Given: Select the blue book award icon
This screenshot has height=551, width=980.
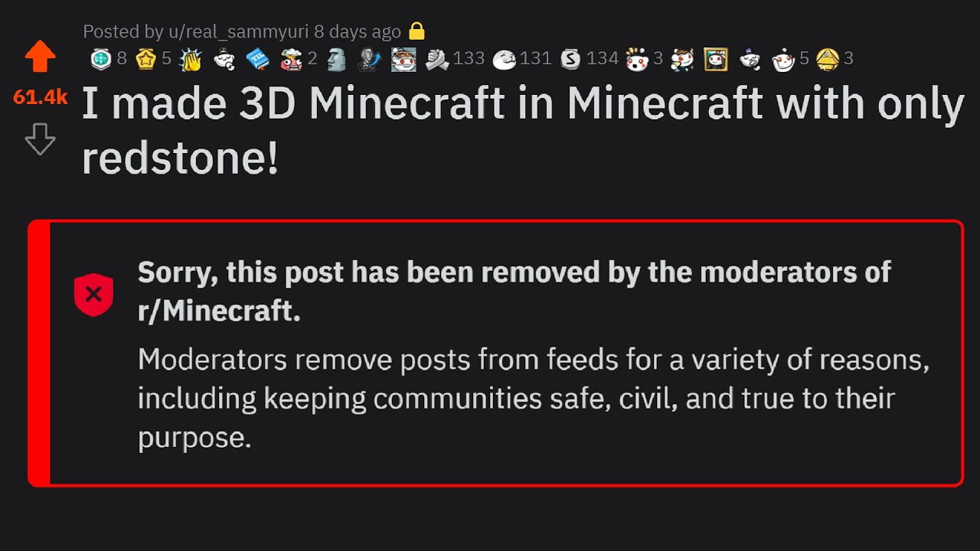Looking at the screenshot, I should 257,59.
